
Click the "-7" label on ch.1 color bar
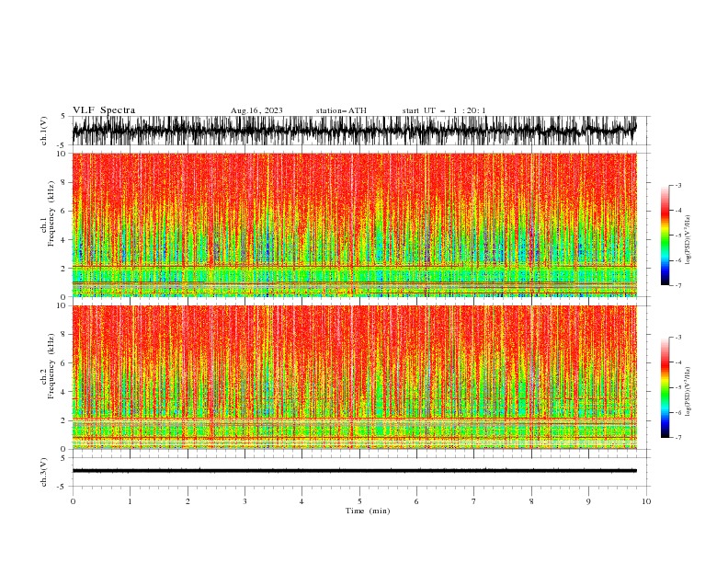coord(677,285)
